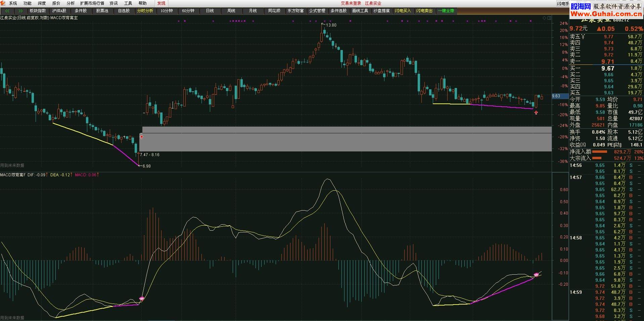Switch to the 发现 tab

[162, 3]
